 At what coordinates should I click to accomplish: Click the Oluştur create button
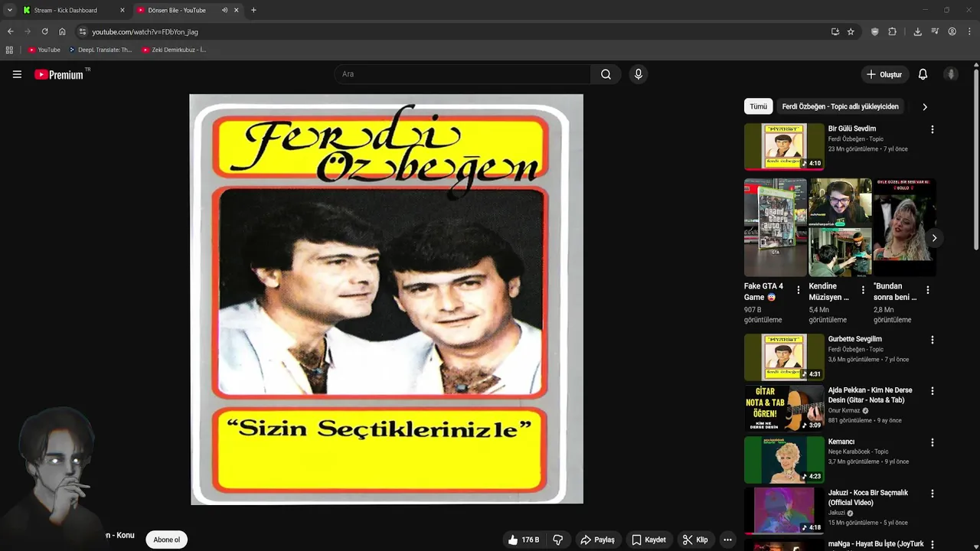tap(884, 74)
